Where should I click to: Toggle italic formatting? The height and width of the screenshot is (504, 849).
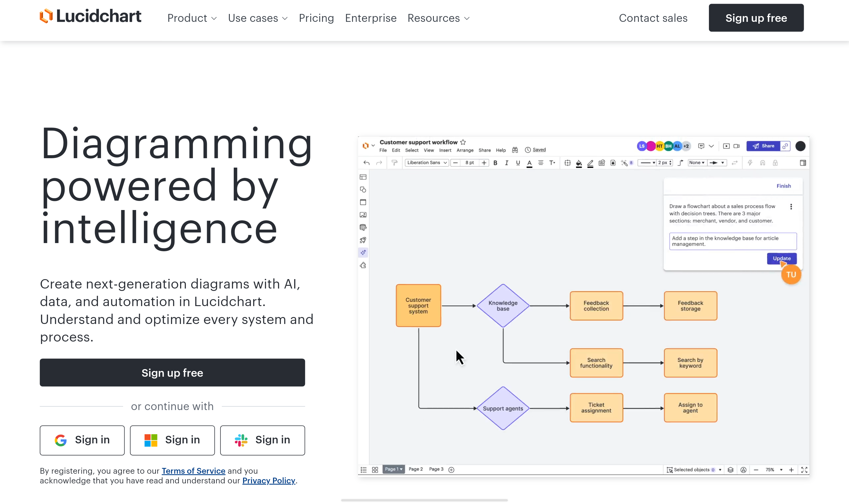[x=507, y=163]
